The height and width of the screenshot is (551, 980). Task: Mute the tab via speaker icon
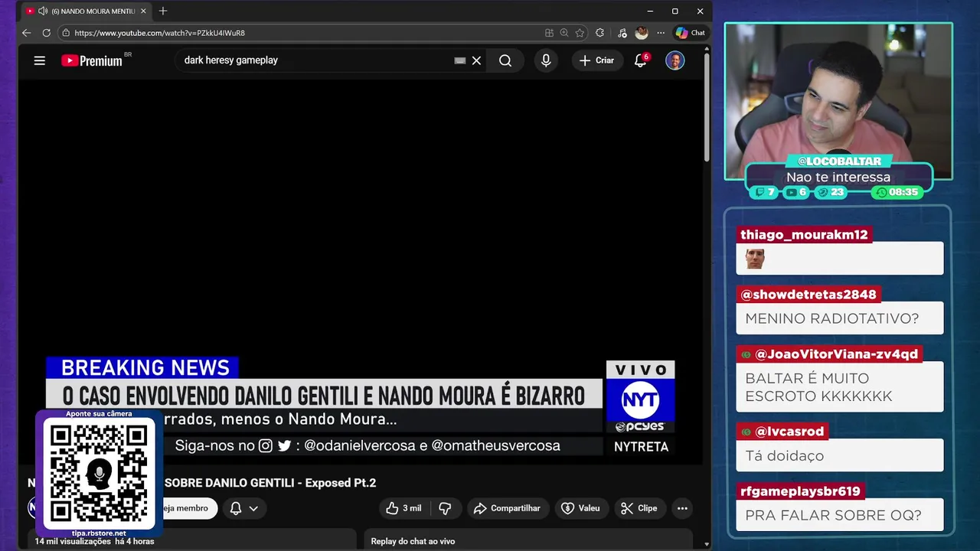coord(43,11)
